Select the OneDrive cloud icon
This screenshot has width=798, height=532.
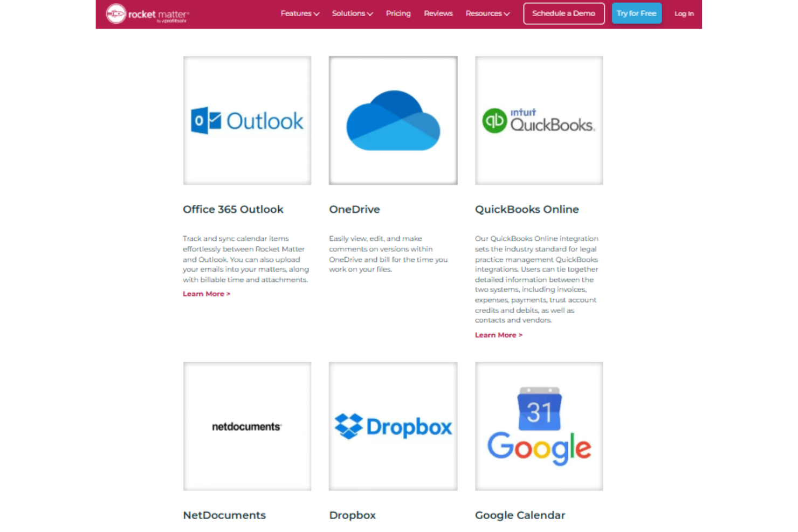(x=393, y=120)
